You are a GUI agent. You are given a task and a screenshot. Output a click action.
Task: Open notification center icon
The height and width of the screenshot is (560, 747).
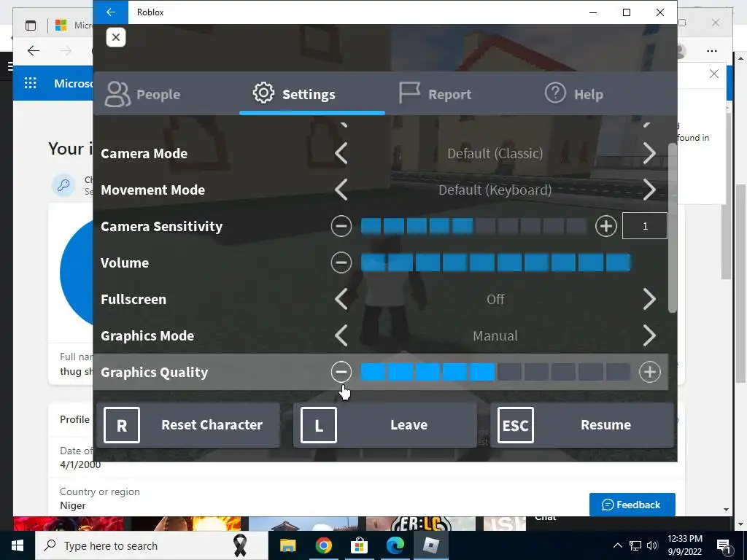tap(724, 545)
